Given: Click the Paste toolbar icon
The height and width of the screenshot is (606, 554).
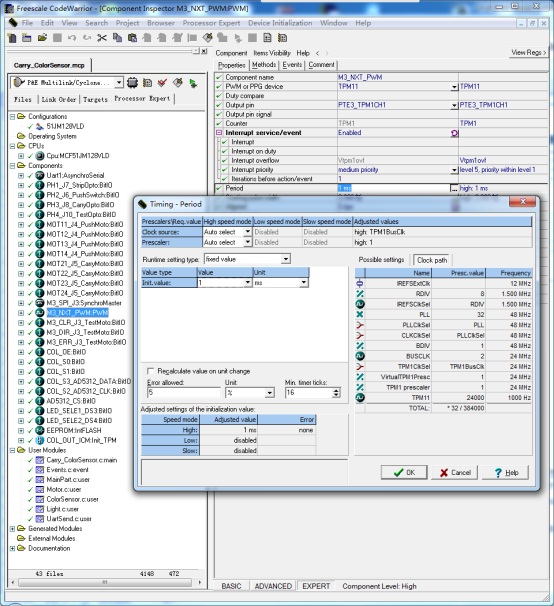Looking at the screenshot, I should pyautogui.click(x=132, y=38).
